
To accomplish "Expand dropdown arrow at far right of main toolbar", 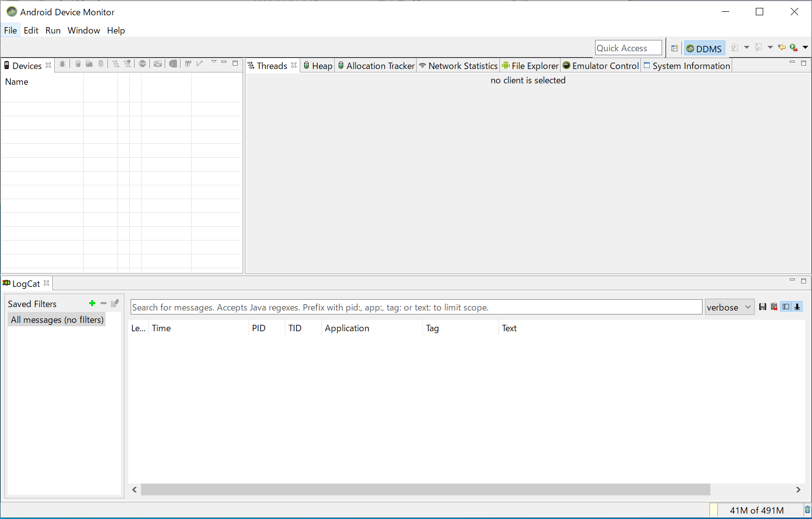I will coord(805,48).
